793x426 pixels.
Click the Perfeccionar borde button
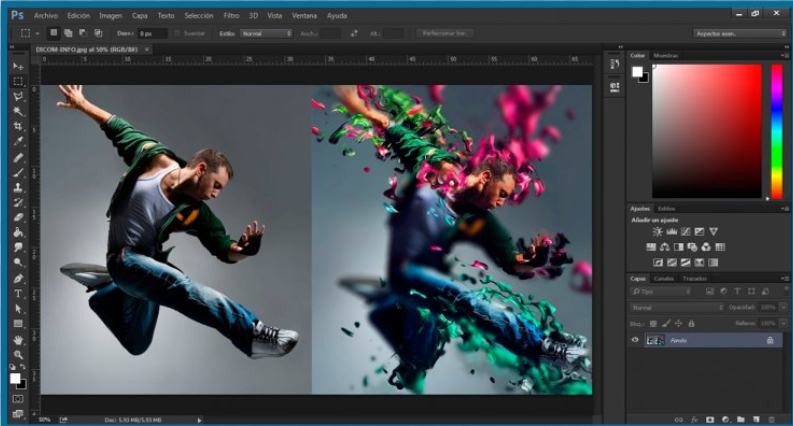click(x=445, y=33)
